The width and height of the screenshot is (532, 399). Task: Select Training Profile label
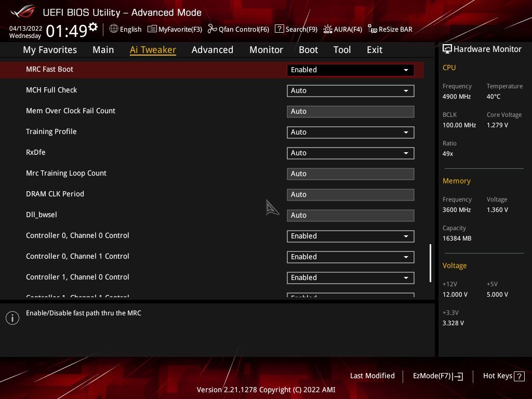(51, 131)
